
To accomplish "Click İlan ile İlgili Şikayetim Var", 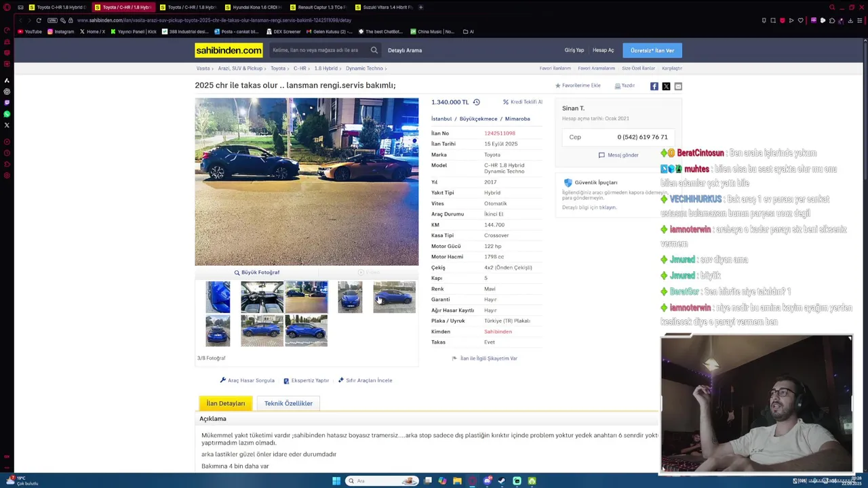I will click(x=485, y=359).
